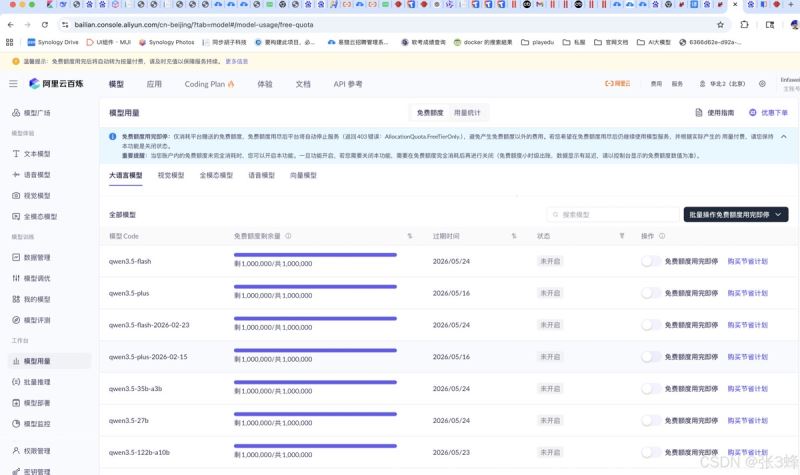This screenshot has height=475, width=800.
Task: Click the qwen3.5-flash quota progress bar
Action: pos(315,255)
